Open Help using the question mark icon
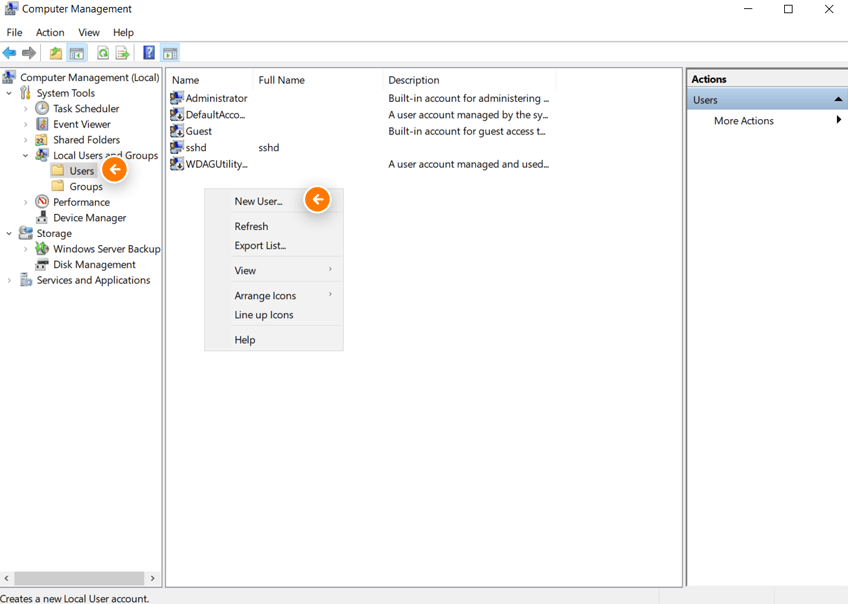The image size is (848, 604). click(147, 53)
